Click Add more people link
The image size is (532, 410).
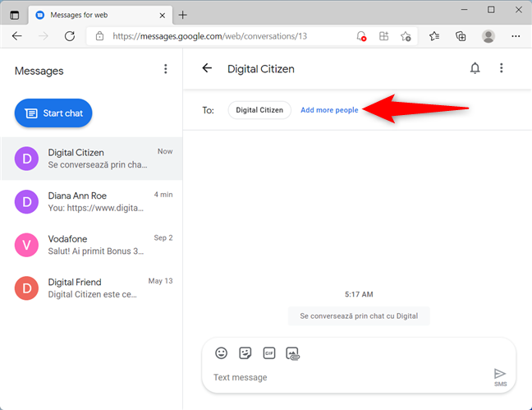329,110
